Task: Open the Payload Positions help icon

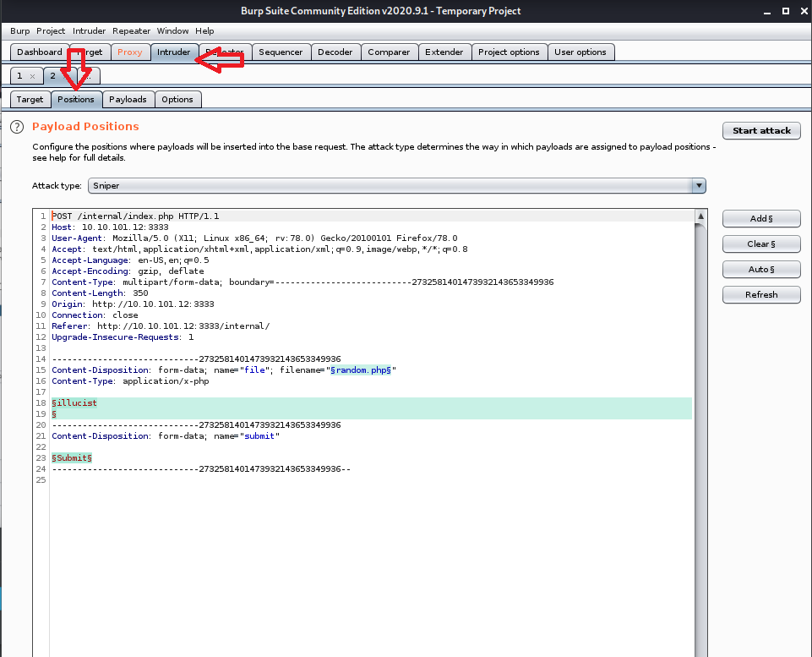Action: tap(17, 127)
